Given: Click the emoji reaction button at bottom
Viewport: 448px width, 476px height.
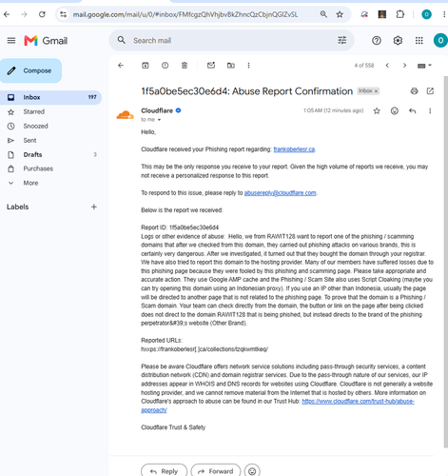Looking at the screenshot, I should coord(252,471).
